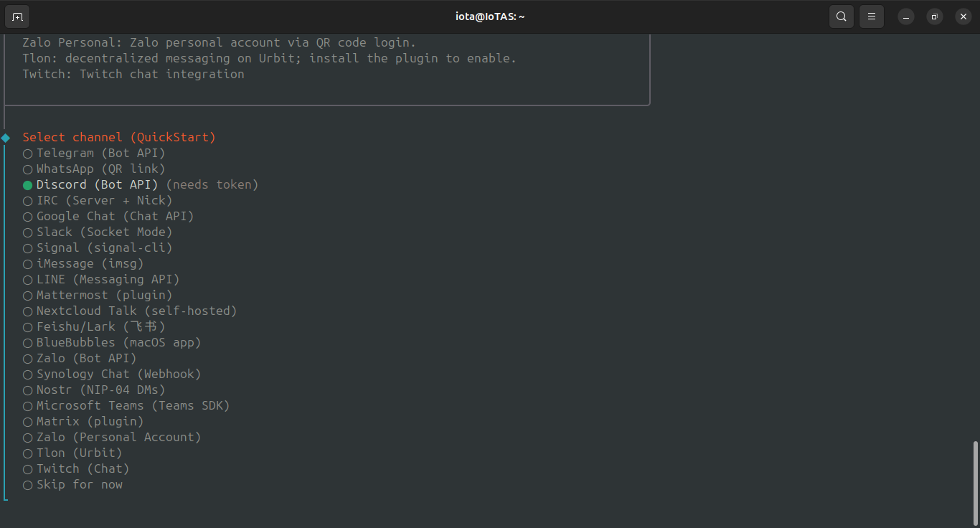Select Nextcloud Talk self-hosted channel
This screenshot has width=980, height=528.
pos(129,311)
